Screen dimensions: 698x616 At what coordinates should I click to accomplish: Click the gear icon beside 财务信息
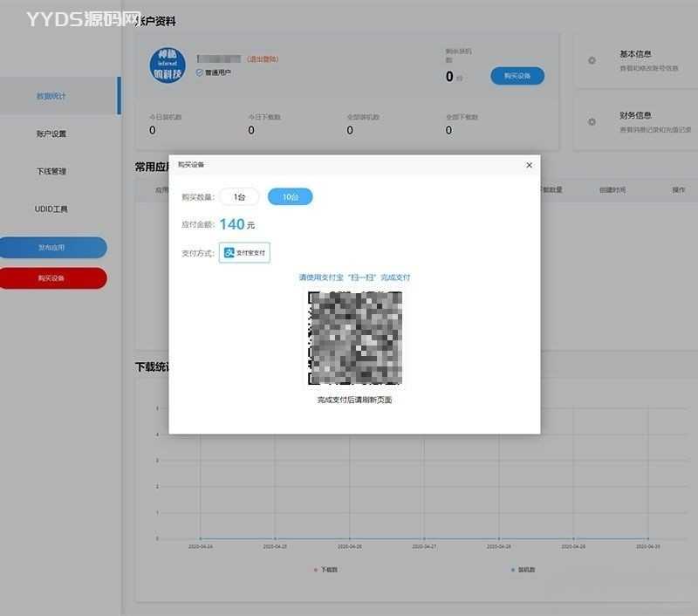coord(592,121)
